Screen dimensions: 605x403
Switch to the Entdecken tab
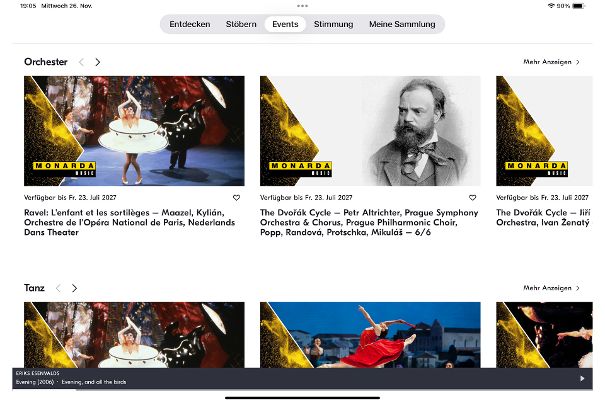(x=190, y=24)
